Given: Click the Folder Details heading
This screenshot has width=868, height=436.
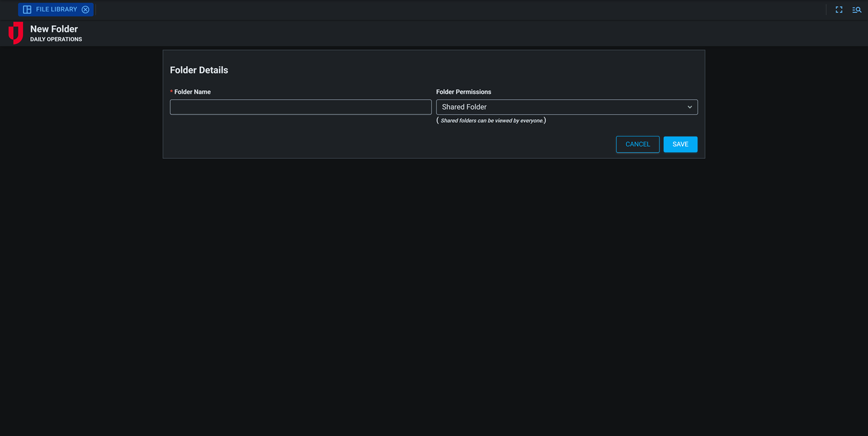Looking at the screenshot, I should point(199,70).
